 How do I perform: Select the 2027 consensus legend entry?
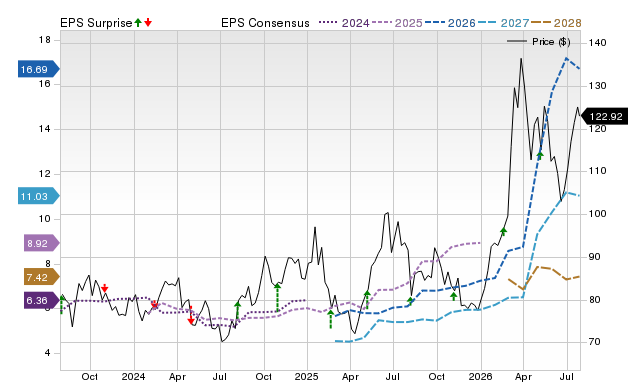(x=503, y=23)
